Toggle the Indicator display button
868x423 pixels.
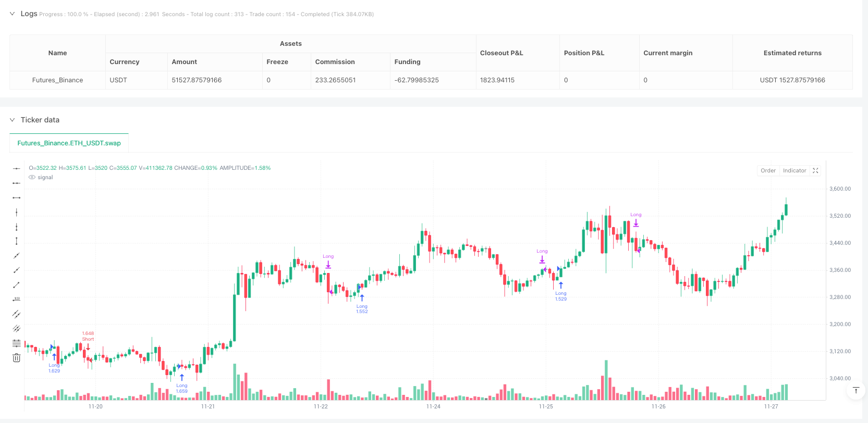(x=794, y=171)
